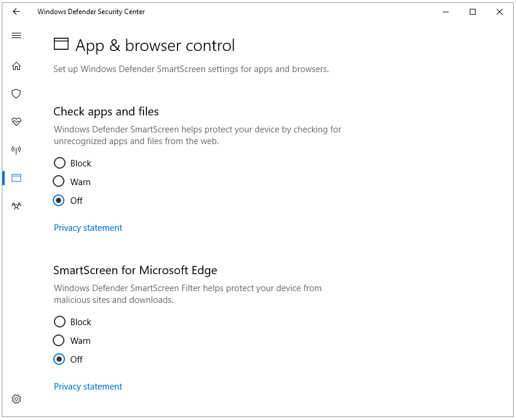This screenshot has height=420, width=516.
Task: Open Settings gear icon in sidebar
Action: pyautogui.click(x=16, y=399)
